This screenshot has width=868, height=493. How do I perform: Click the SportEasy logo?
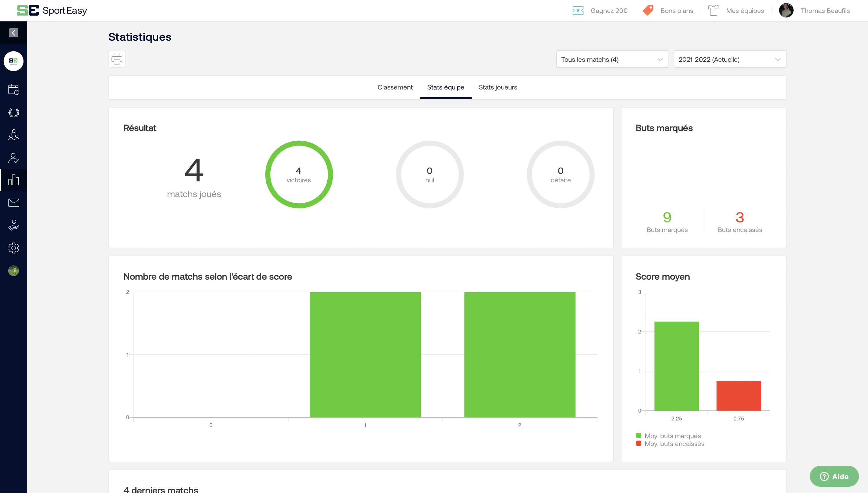[52, 11]
